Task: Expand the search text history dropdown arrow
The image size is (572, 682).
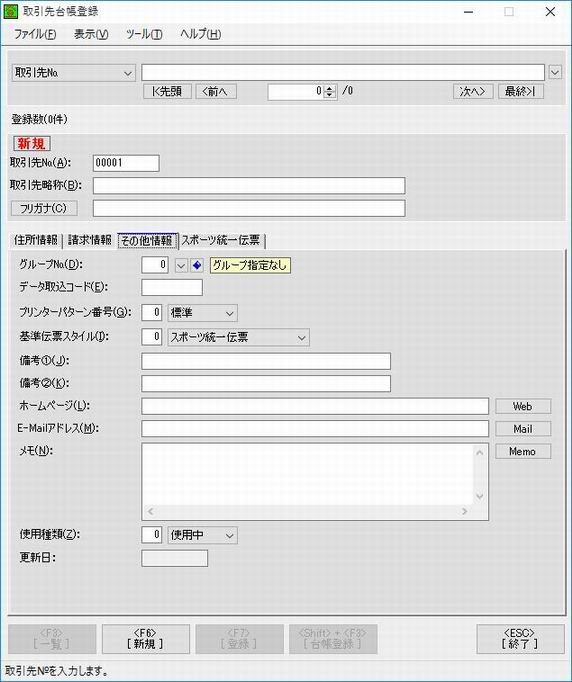Action: (555, 72)
